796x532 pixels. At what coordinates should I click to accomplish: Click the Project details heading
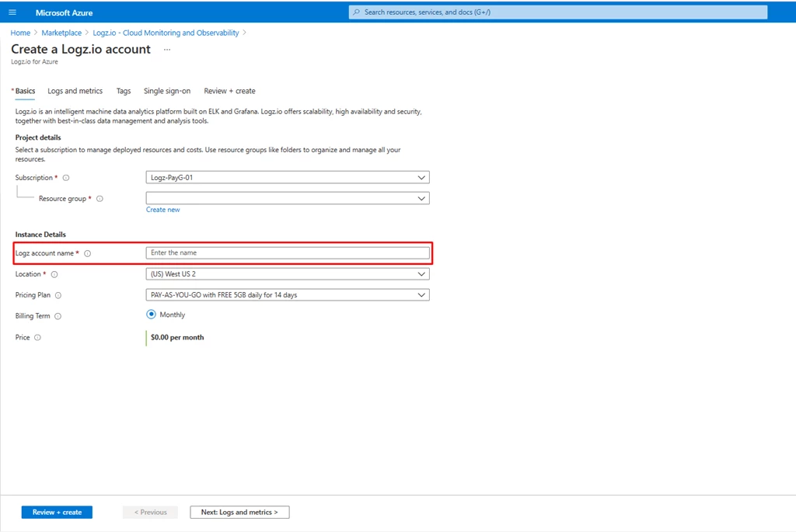point(38,137)
